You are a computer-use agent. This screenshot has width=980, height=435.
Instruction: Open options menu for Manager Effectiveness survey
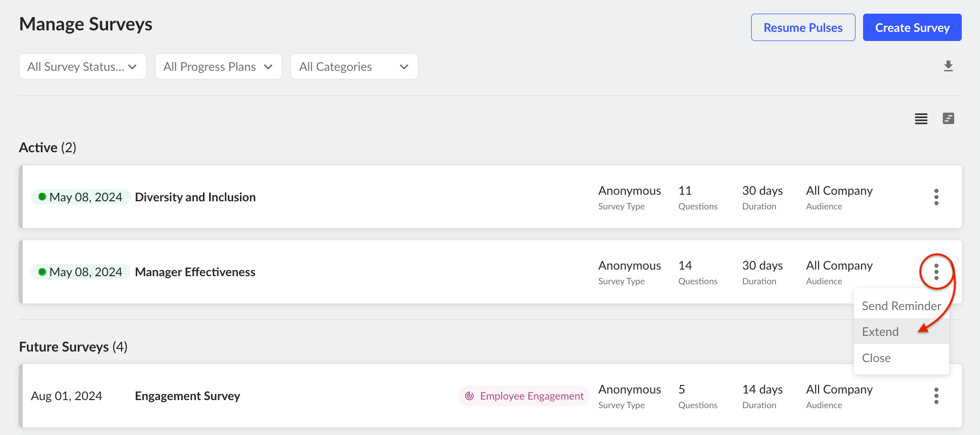point(936,272)
